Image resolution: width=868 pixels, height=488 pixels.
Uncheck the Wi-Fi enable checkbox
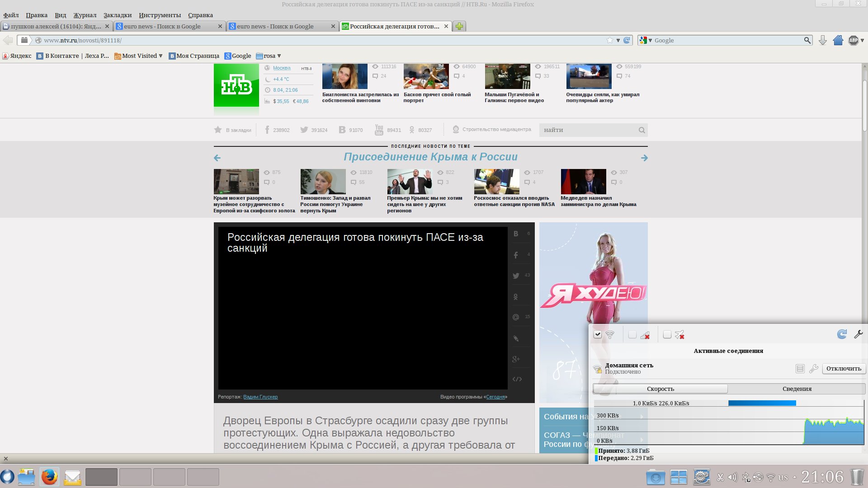tap(598, 335)
